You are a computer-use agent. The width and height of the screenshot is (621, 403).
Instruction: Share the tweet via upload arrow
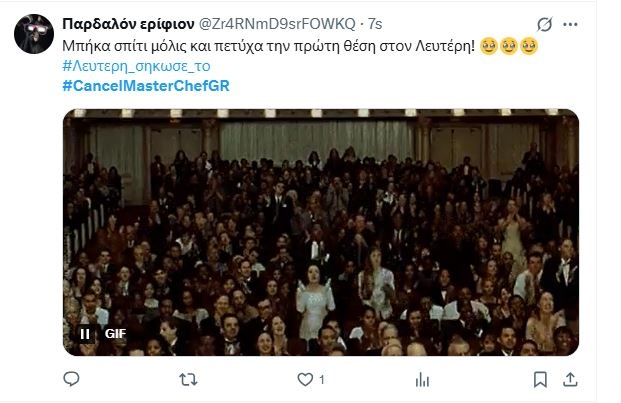click(x=570, y=379)
